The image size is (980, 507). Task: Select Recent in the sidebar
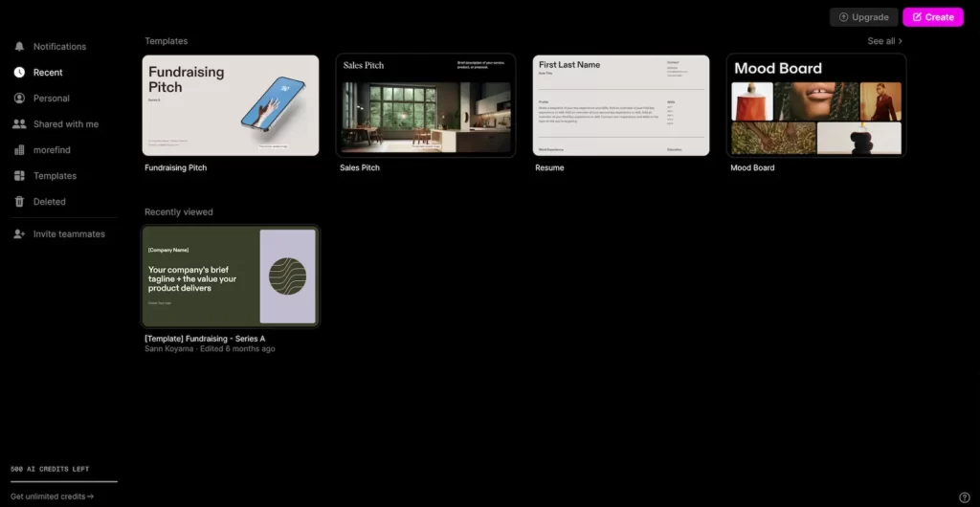tap(48, 73)
